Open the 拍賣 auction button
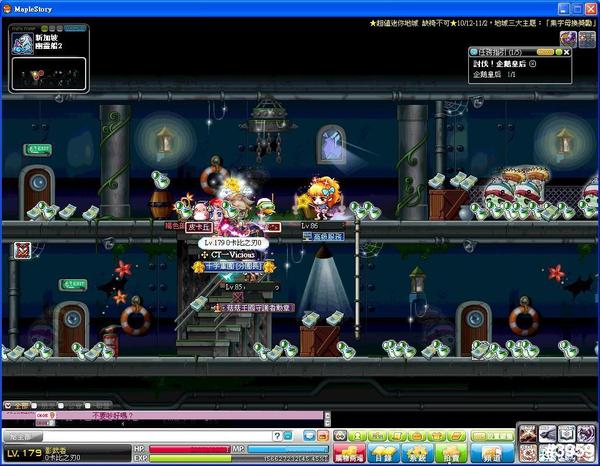The width and height of the screenshot is (600, 466). coord(451,453)
